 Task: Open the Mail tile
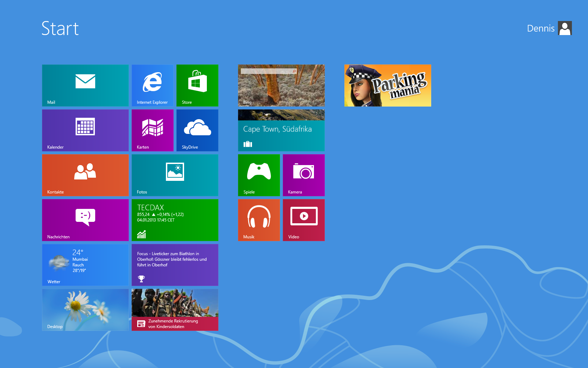(85, 86)
